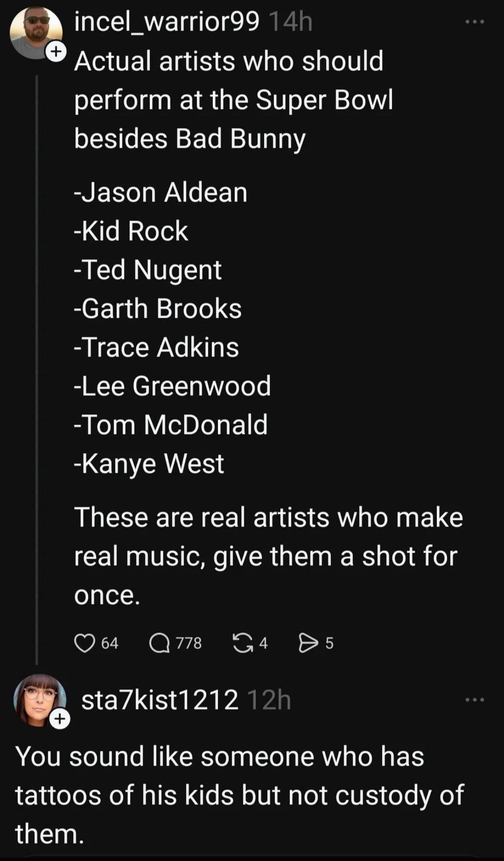Follow sta7kist1212 using the plus badge

coord(59,719)
